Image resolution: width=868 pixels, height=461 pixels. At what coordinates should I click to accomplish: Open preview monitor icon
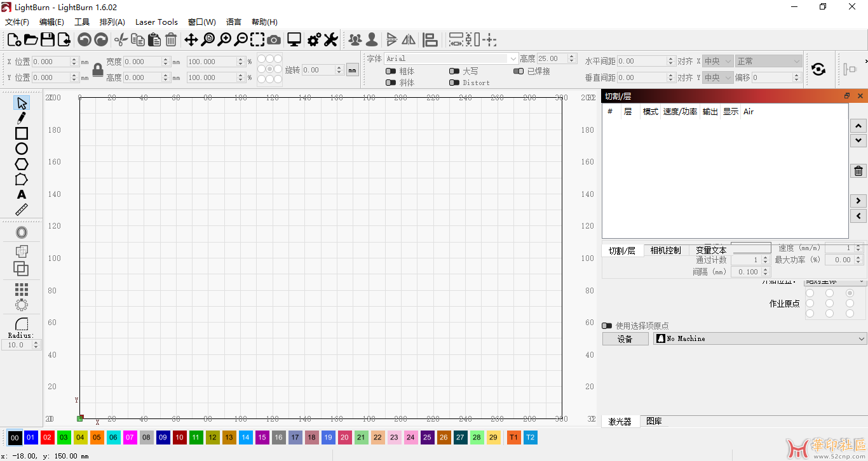[x=294, y=40]
